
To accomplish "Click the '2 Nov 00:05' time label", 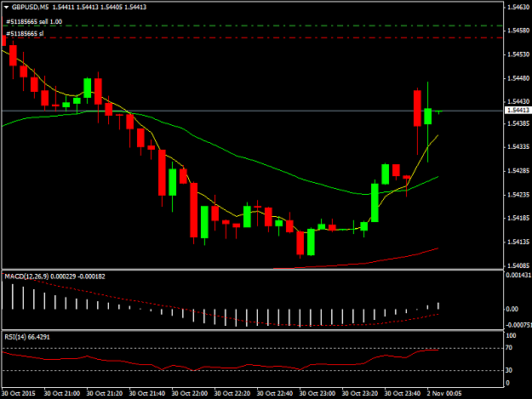I will 444,394.
